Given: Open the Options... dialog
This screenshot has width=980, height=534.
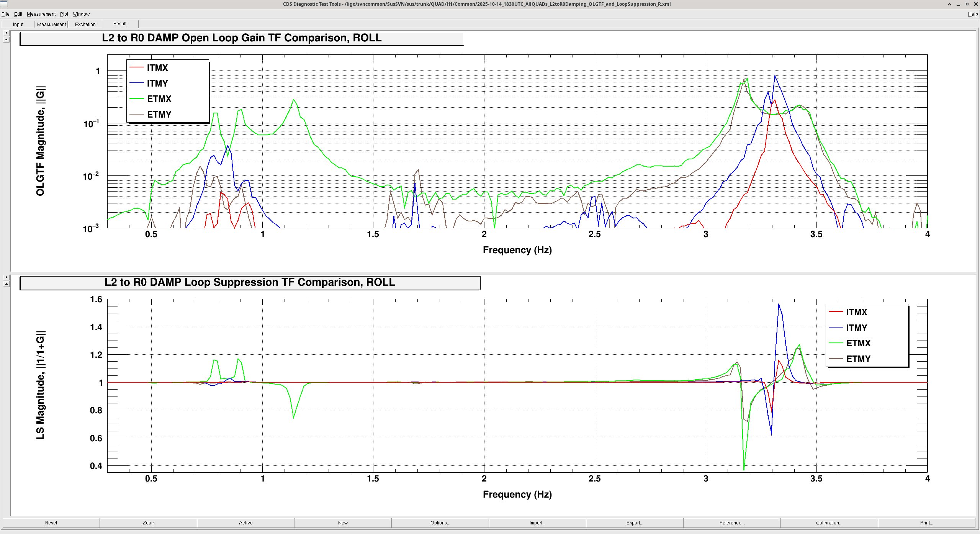Looking at the screenshot, I should click(x=440, y=523).
